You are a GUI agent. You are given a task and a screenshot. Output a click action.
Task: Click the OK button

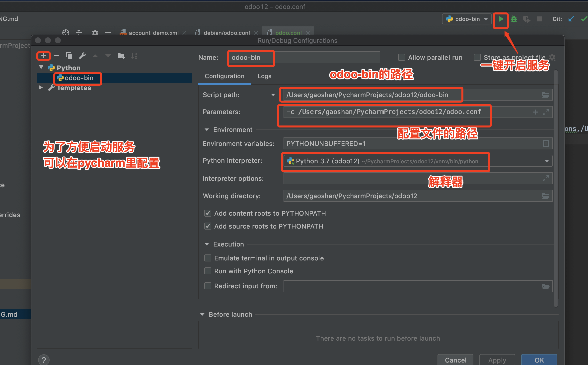pos(539,360)
